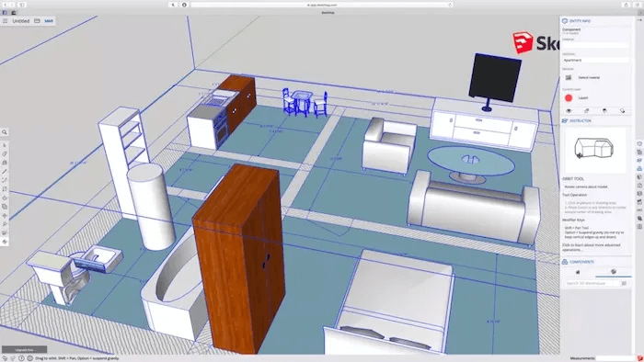This screenshot has width=644, height=362.
Task: Click the search magnifier icon above toolbar
Action: [5, 132]
